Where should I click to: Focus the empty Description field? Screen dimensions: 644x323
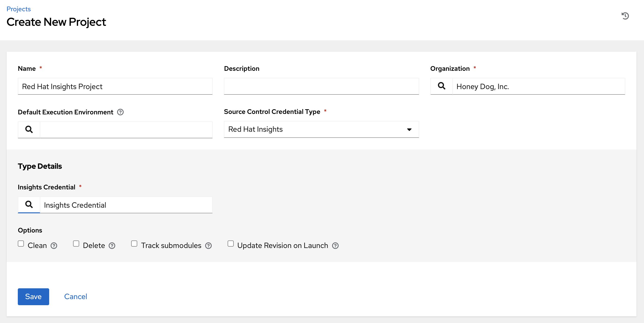[x=321, y=86]
